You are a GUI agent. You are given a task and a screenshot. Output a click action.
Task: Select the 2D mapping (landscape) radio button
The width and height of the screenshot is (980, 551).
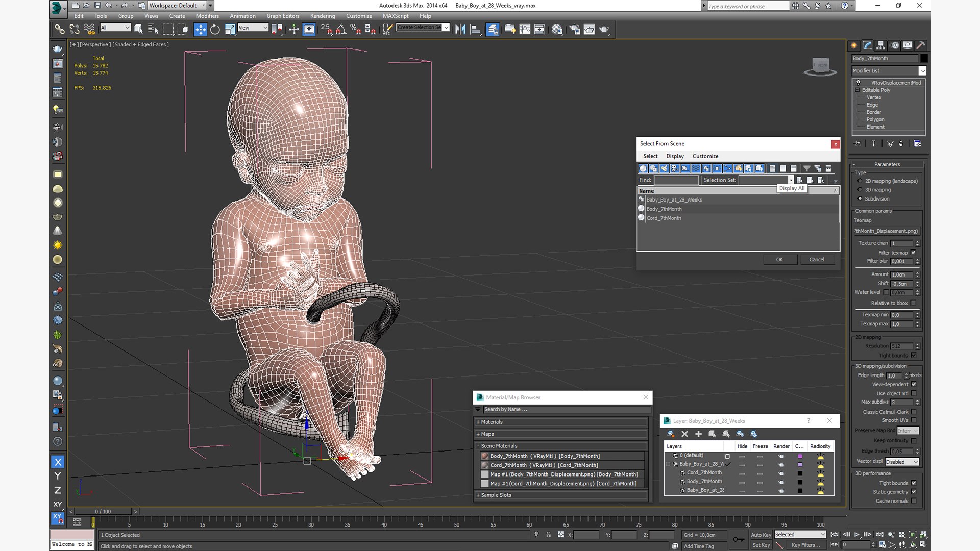point(860,181)
